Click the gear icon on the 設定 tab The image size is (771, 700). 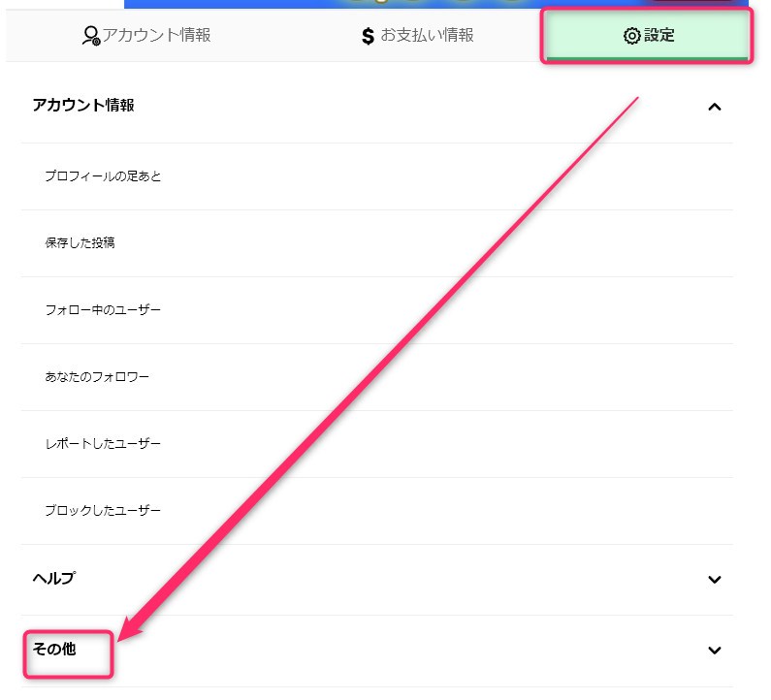coord(631,37)
